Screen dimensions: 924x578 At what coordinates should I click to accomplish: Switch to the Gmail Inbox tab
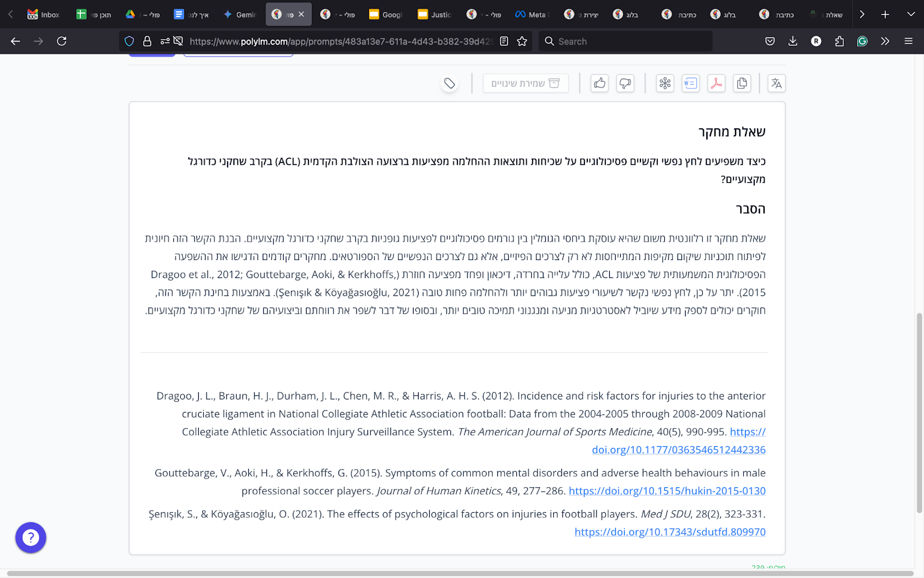[44, 14]
